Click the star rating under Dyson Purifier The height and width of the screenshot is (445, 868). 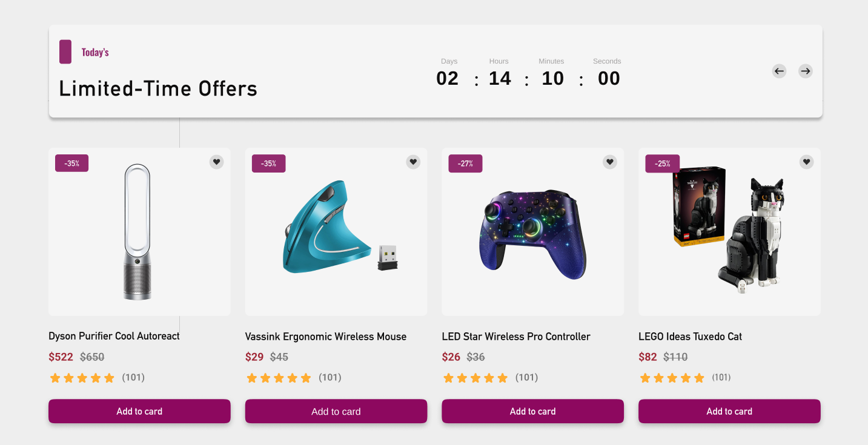[82, 378]
